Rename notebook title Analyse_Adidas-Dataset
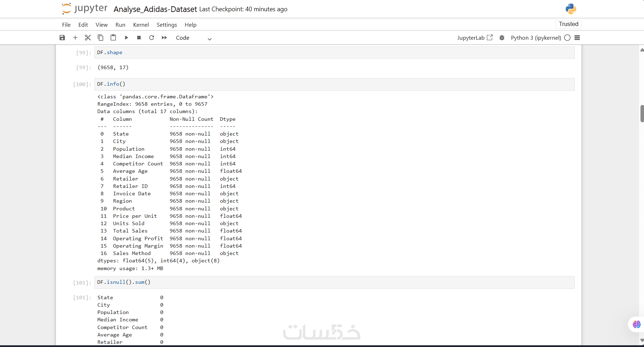The height and width of the screenshot is (347, 644). [x=155, y=9]
